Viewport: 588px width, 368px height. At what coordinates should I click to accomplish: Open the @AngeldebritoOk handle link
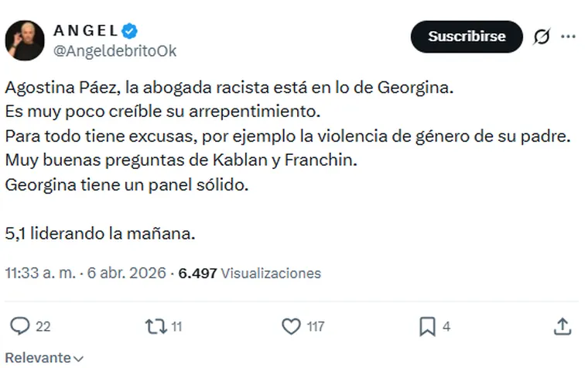115,51
